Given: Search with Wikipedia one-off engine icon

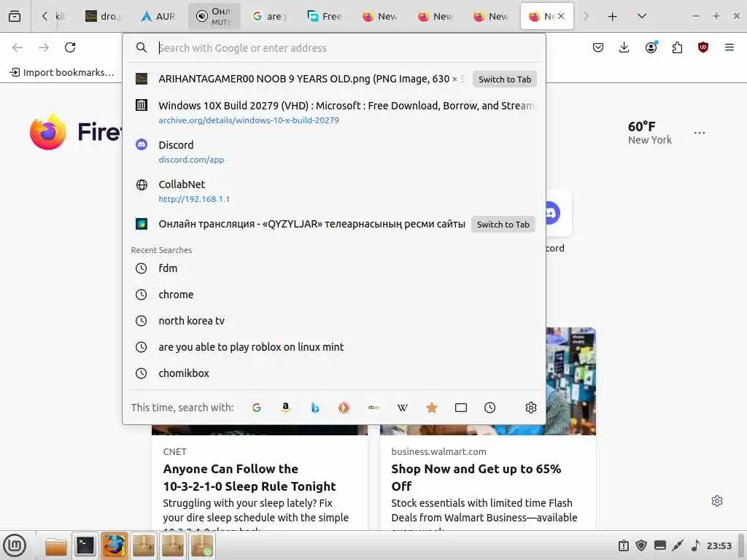Looking at the screenshot, I should pos(403,408).
